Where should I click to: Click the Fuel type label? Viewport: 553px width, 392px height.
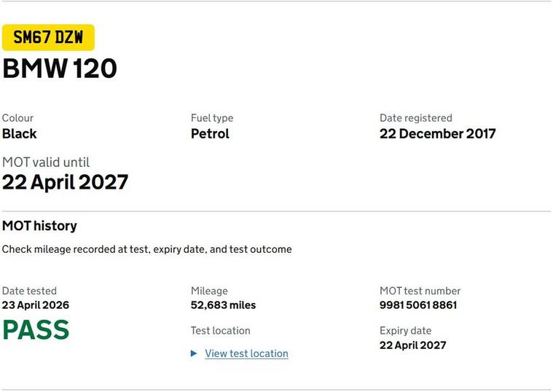[212, 118]
